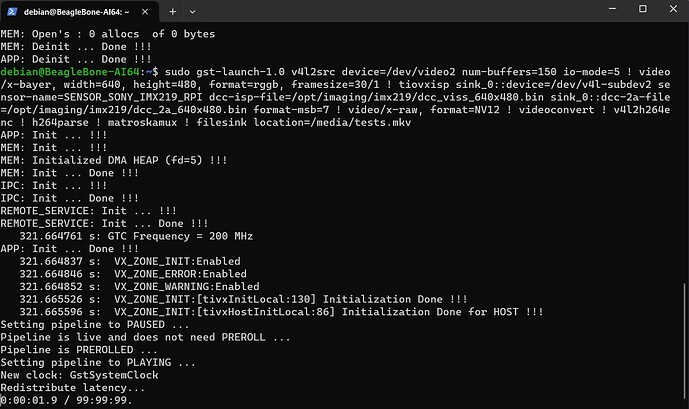Minimize the terminal window
689x409 pixels.
point(612,9)
